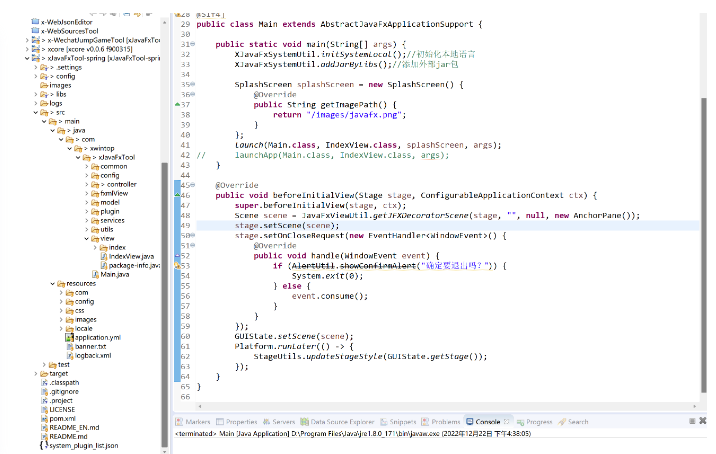
Task: Click the editor vertical scrollbar
Action: 704,244
